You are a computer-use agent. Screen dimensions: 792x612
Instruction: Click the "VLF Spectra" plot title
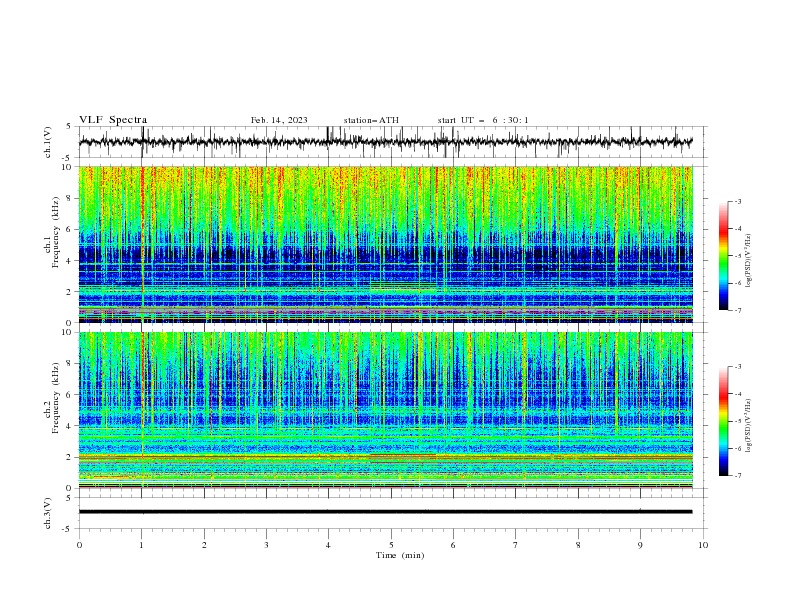[x=113, y=120]
